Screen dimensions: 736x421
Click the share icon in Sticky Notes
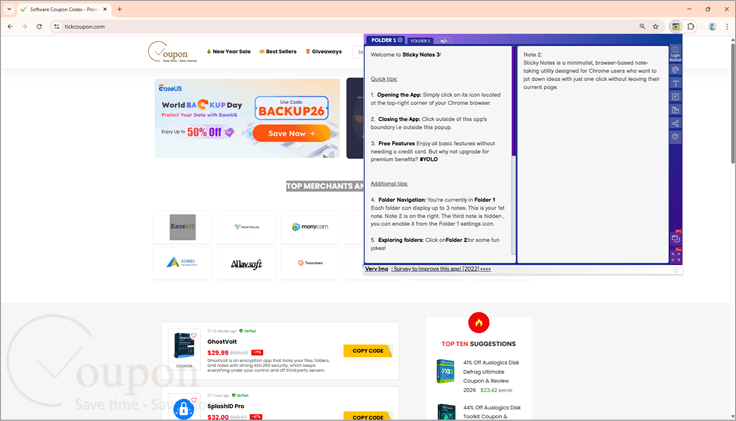coord(675,123)
